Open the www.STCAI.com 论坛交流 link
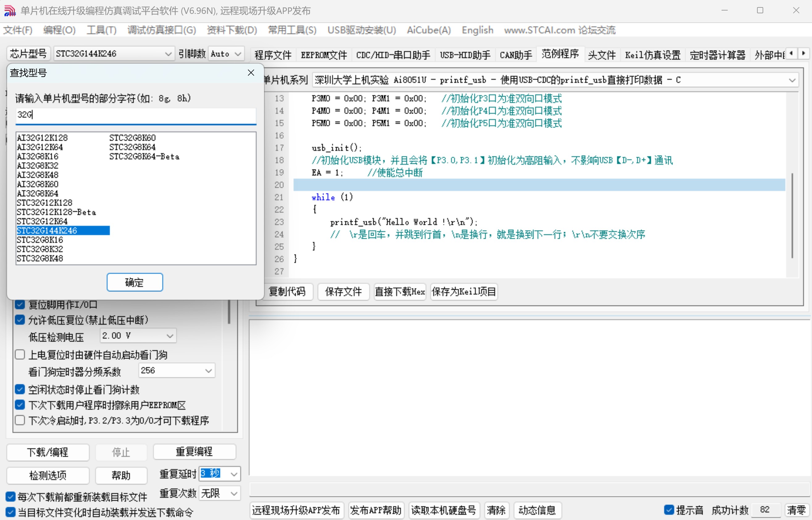 pyautogui.click(x=559, y=30)
